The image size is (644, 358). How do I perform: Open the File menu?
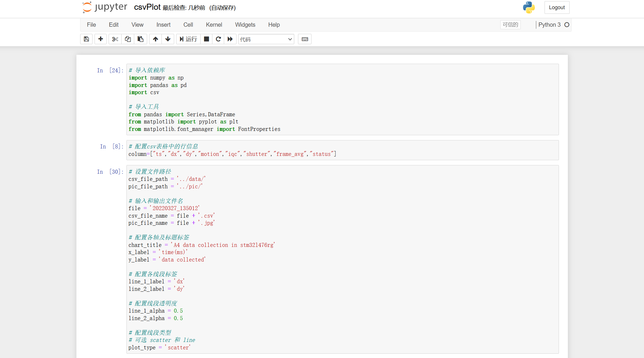[x=91, y=25]
